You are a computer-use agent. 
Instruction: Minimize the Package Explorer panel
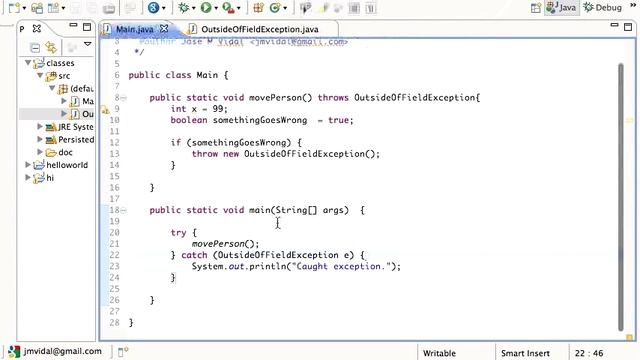point(73,25)
